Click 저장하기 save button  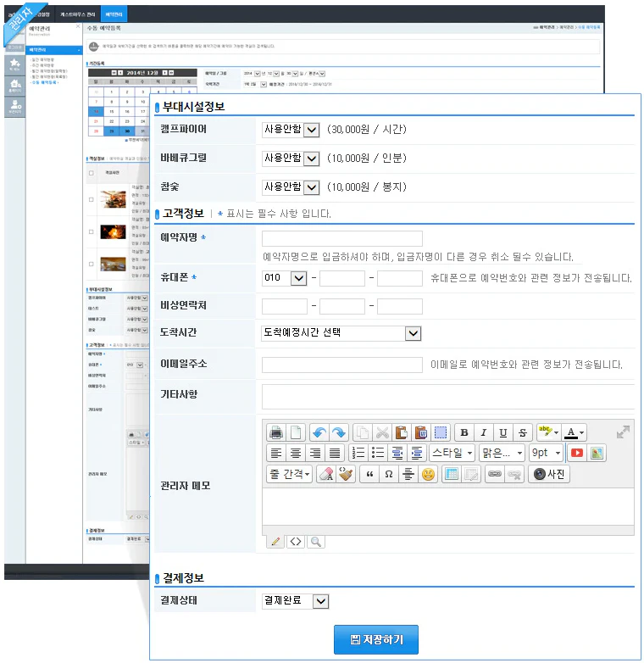point(376,640)
